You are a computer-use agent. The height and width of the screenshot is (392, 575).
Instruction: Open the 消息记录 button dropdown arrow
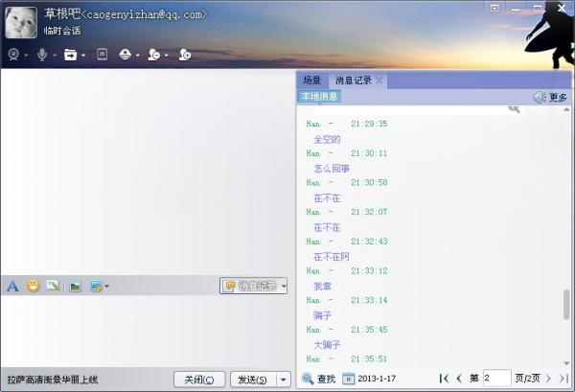[x=284, y=286]
